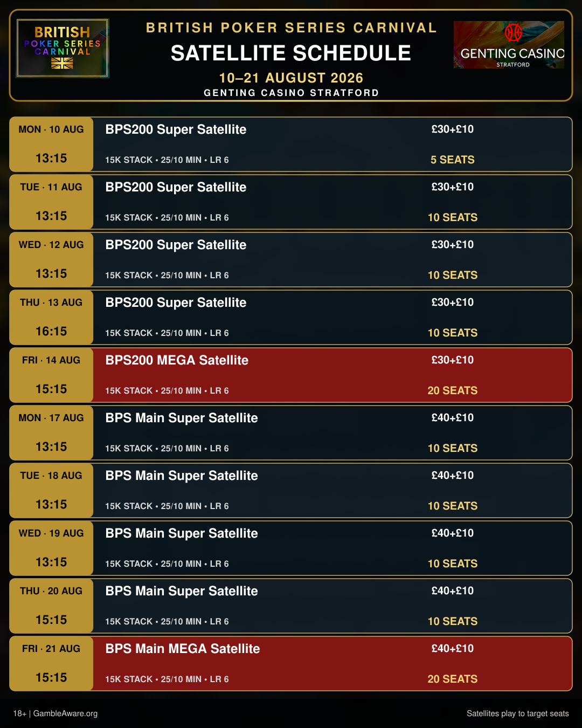Click the 10–21 AUGUST 2026 date text
The height and width of the screenshot is (728, 582).
click(291, 78)
